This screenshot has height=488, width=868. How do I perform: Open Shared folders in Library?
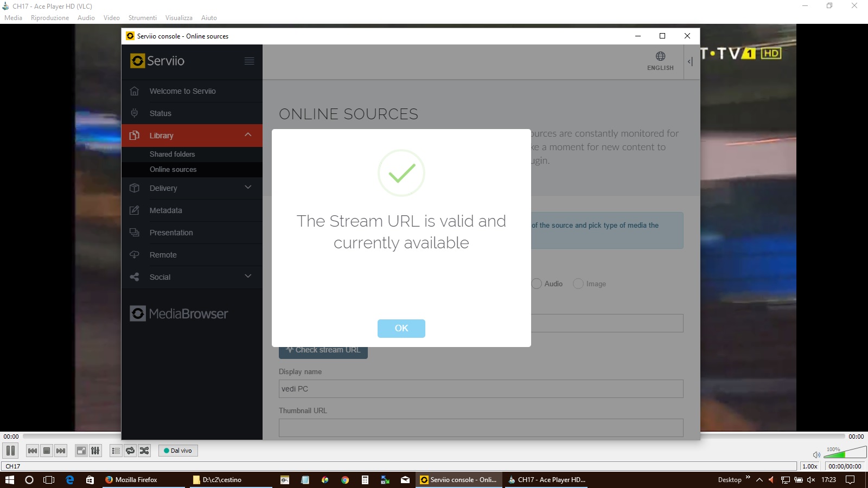point(172,154)
